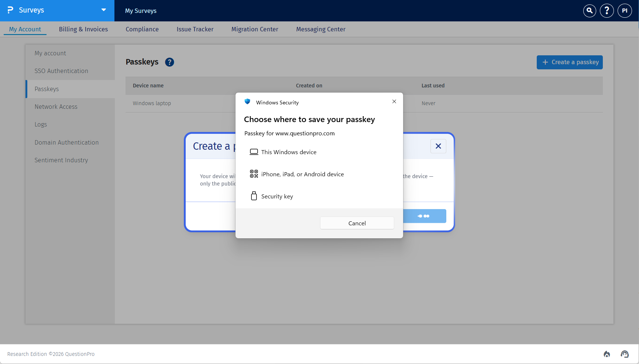The width and height of the screenshot is (639, 364).
Task: Click the Never last used value
Action: click(428, 103)
